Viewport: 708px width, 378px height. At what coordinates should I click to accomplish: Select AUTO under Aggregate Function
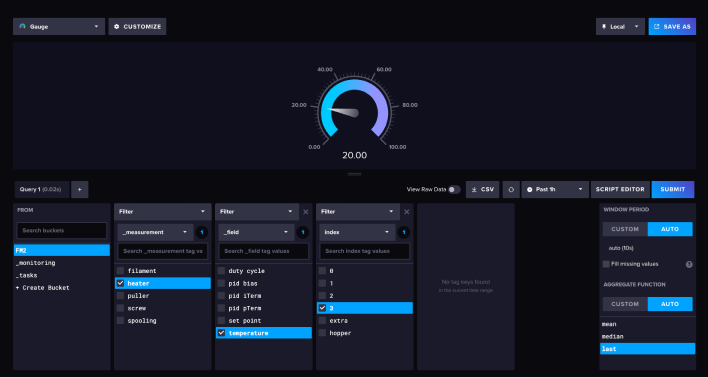tap(670, 304)
